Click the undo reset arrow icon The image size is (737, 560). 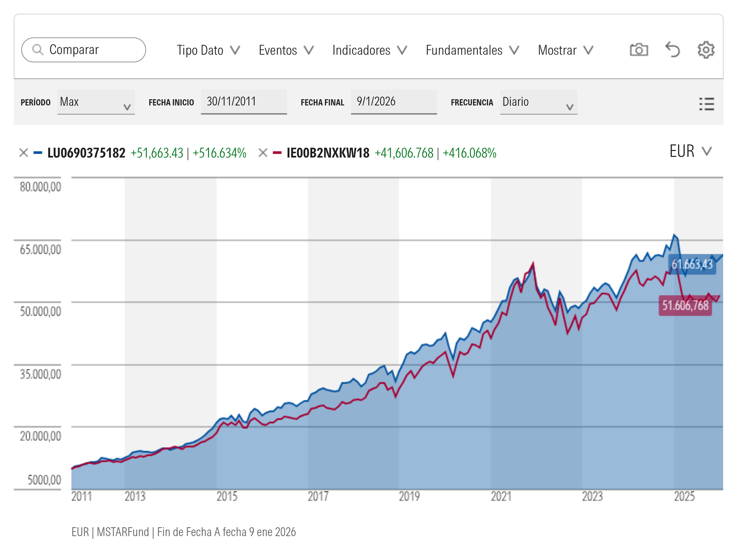pos(672,50)
